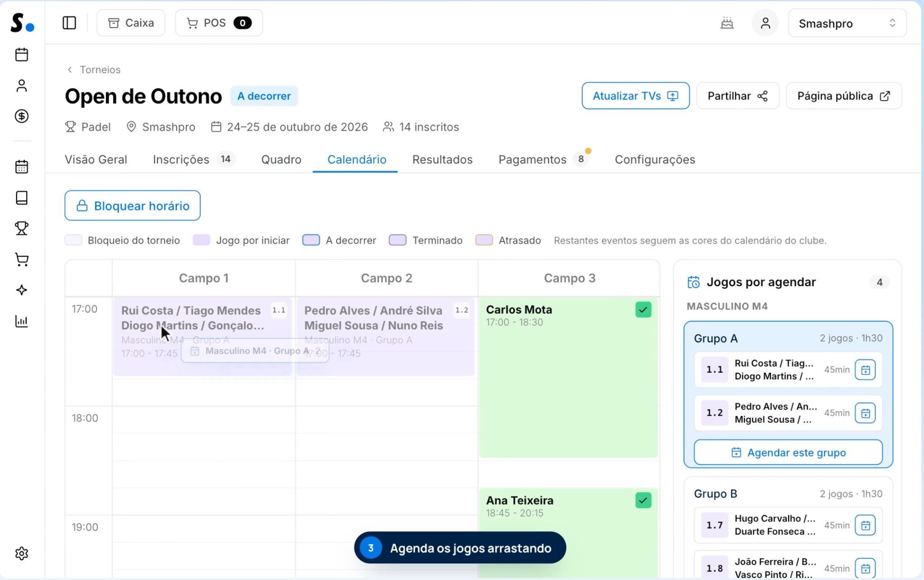Open the finance dollar icon in sidebar
This screenshot has width=924, height=580.
(22, 116)
